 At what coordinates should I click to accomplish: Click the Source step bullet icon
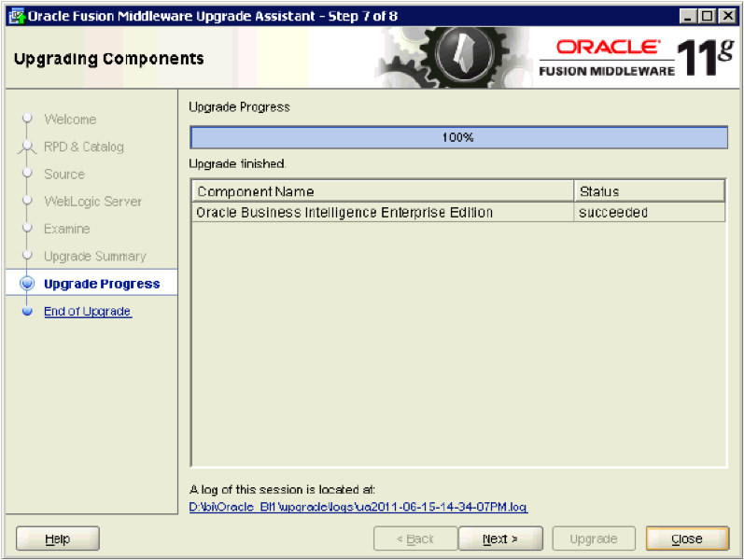[27, 173]
